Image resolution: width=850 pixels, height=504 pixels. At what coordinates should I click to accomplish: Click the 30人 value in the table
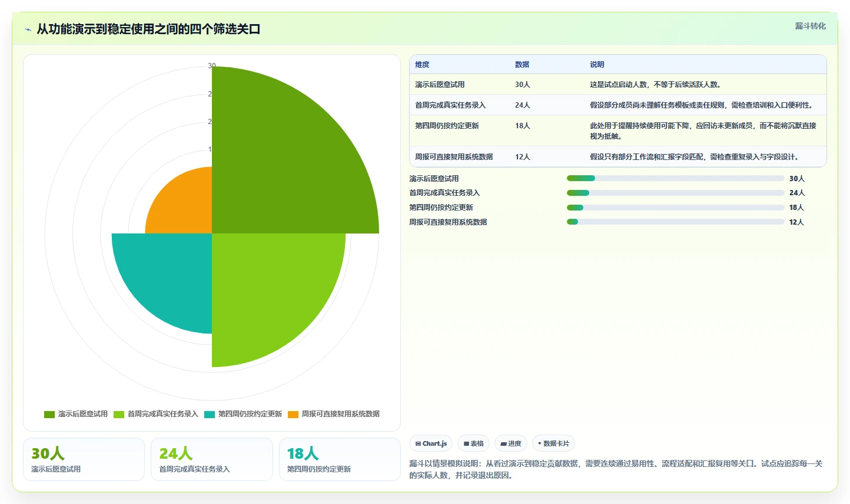pos(523,85)
